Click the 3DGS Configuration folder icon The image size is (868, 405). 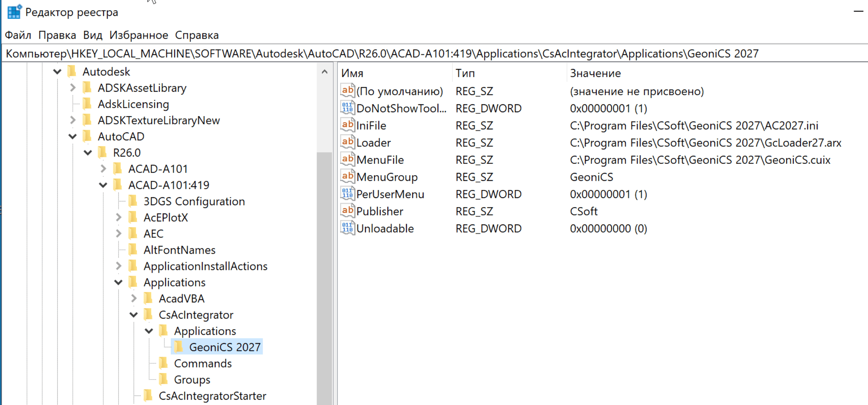[x=133, y=201]
